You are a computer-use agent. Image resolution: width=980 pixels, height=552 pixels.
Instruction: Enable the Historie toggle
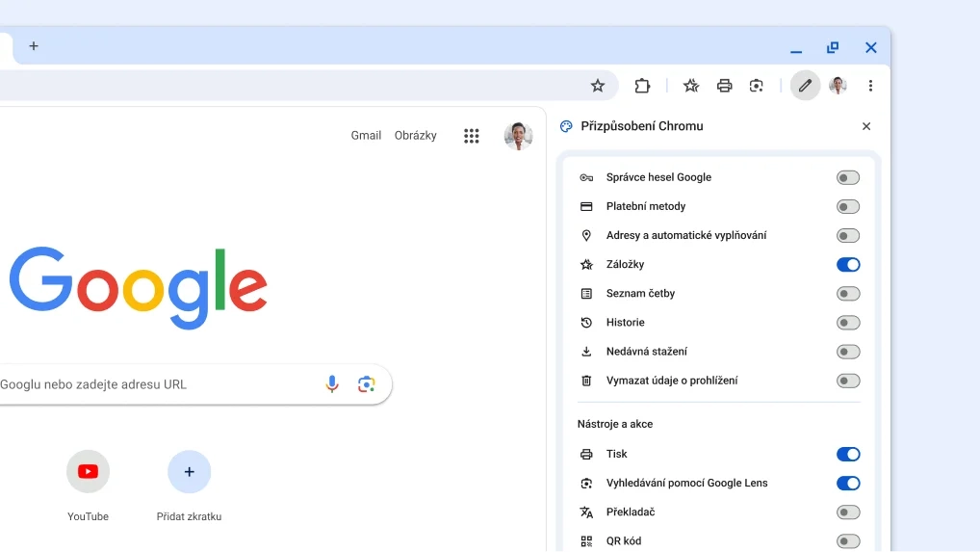click(x=847, y=323)
